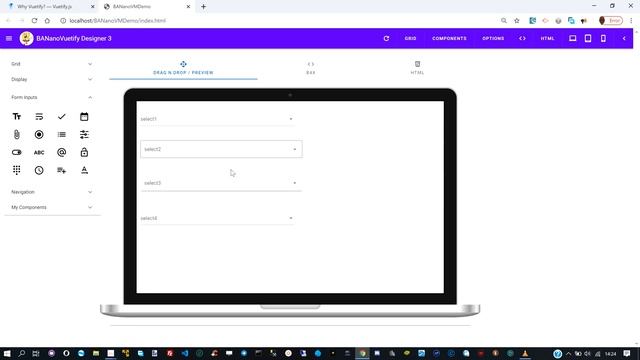Open Chrome three-dot menu
640x360 pixels.
pyautogui.click(x=631, y=20)
